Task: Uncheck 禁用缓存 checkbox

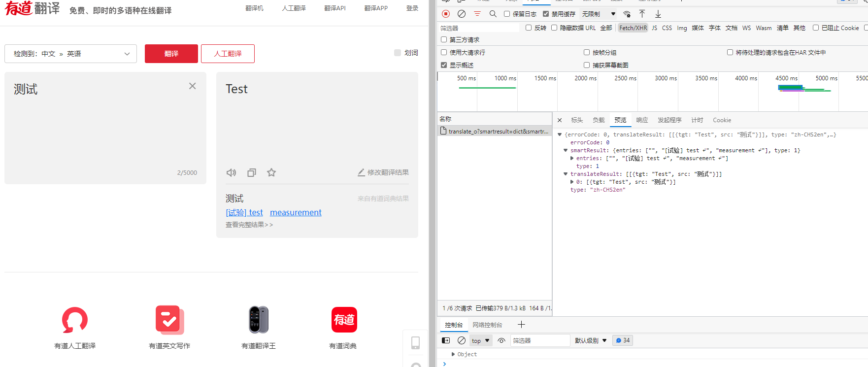Action: tap(546, 14)
